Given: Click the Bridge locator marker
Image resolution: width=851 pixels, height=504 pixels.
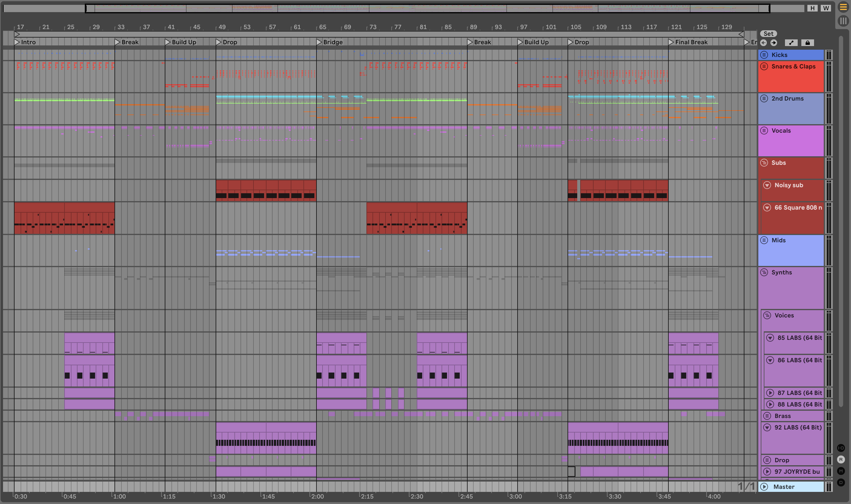Looking at the screenshot, I should (x=319, y=42).
